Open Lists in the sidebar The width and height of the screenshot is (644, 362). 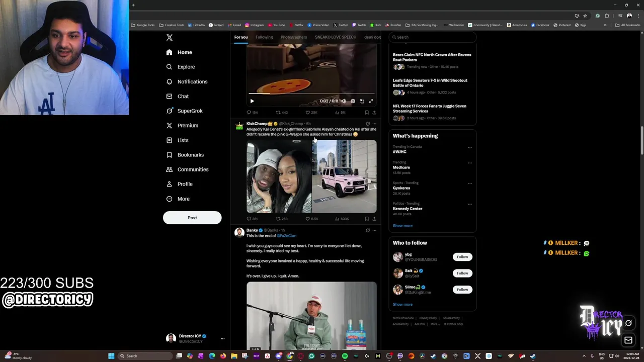[177, 140]
